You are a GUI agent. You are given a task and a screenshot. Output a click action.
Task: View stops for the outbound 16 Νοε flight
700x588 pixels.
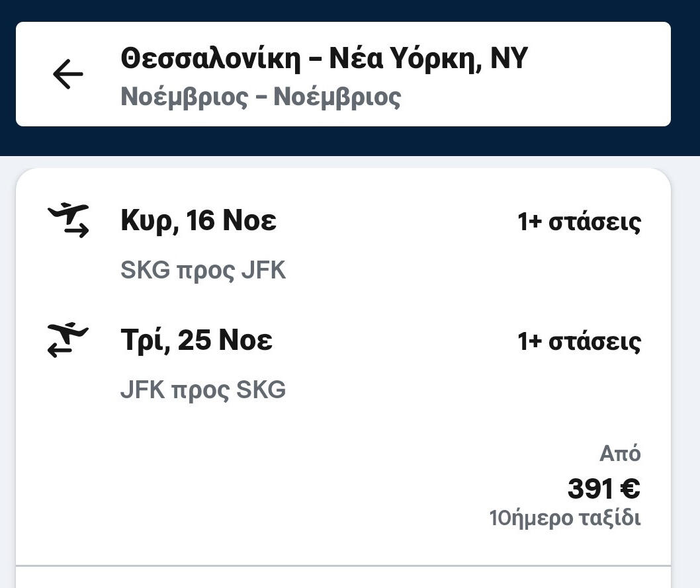[579, 222]
